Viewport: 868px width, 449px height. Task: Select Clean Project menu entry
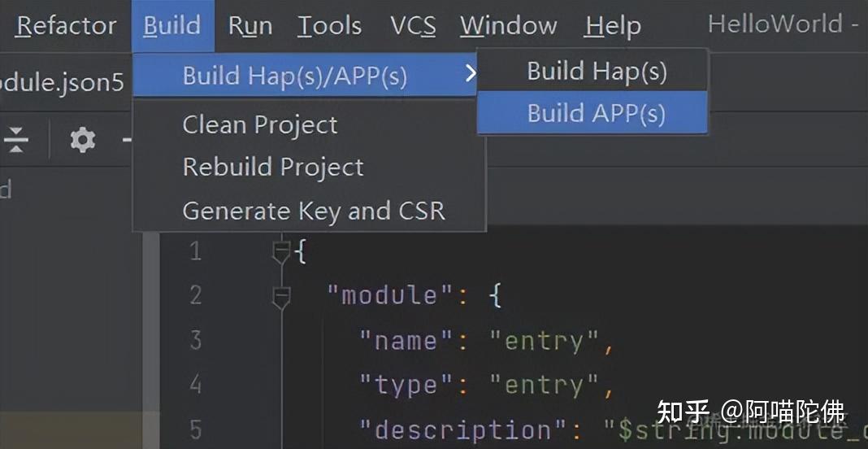coord(260,125)
